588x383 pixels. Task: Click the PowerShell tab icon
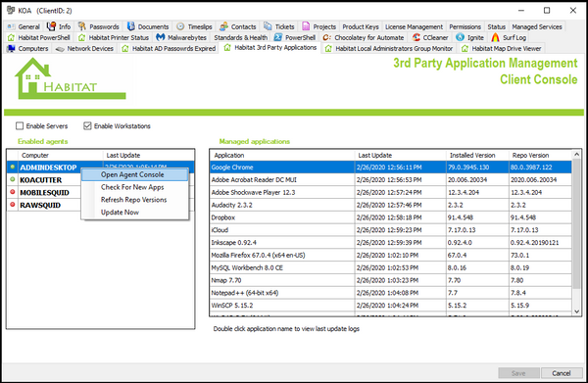[x=278, y=37]
